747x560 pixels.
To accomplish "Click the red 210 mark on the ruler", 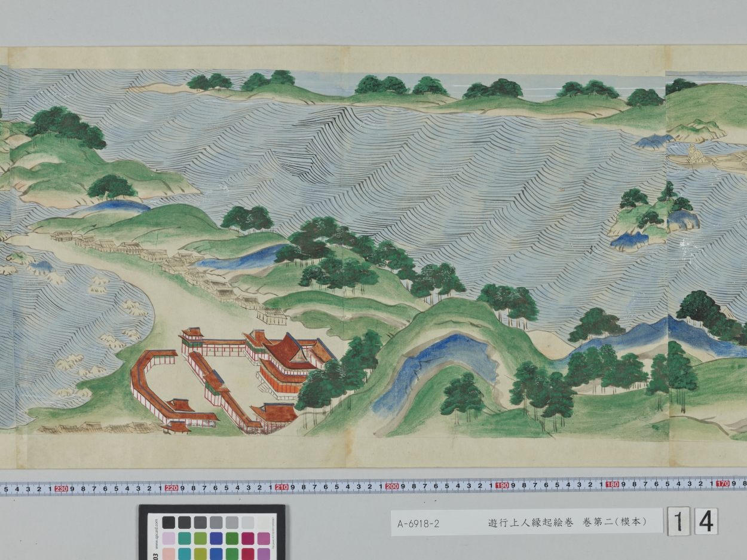I will pyautogui.click(x=281, y=487).
